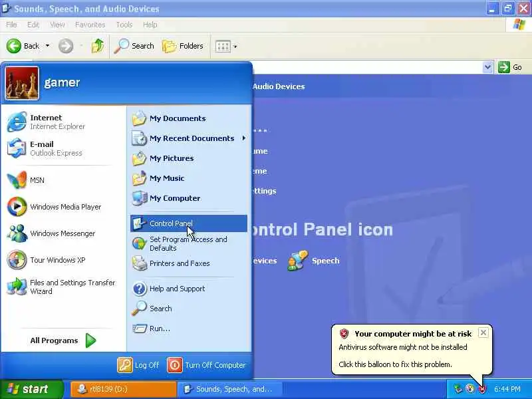Viewport: 532px width, 399px height.
Task: Switch to rtl8139 (D:) taskbar window
Action: coord(124,389)
